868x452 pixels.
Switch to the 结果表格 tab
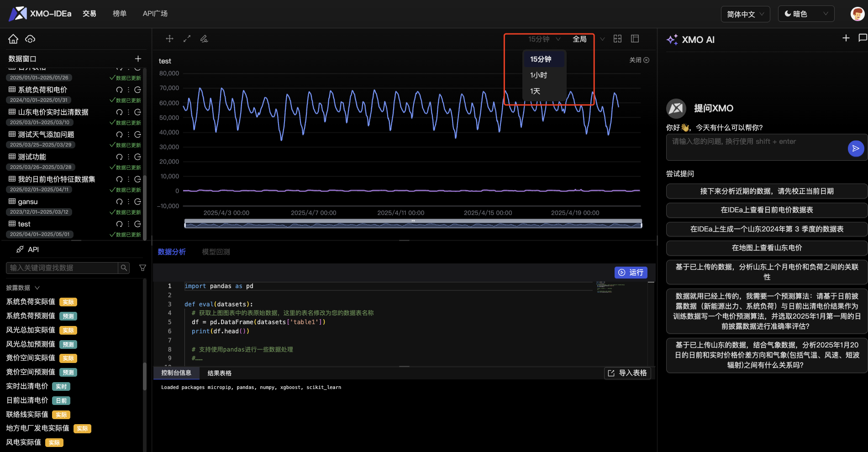click(x=220, y=373)
